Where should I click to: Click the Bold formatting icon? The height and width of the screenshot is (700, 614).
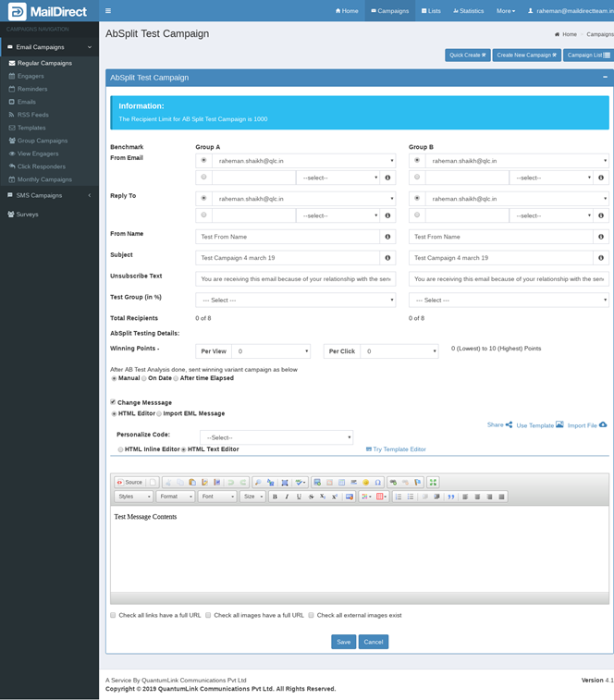[x=275, y=497]
